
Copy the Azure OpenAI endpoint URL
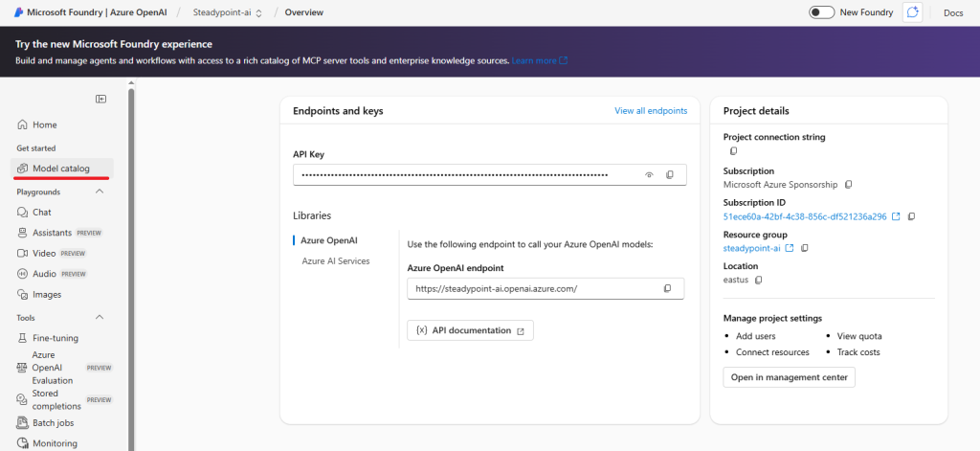tap(667, 288)
